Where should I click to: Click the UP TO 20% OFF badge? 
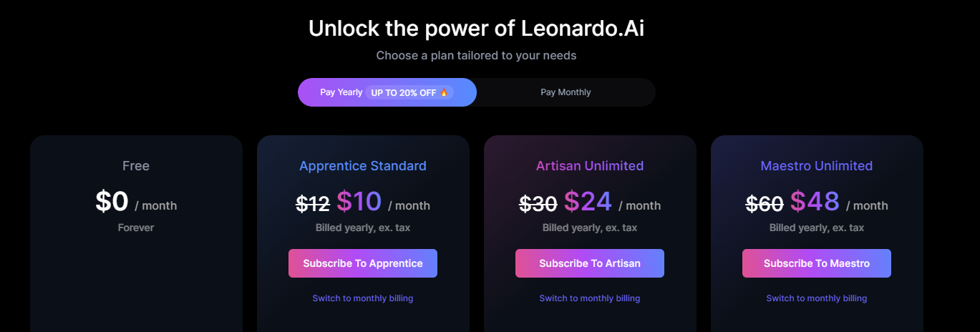click(x=409, y=92)
